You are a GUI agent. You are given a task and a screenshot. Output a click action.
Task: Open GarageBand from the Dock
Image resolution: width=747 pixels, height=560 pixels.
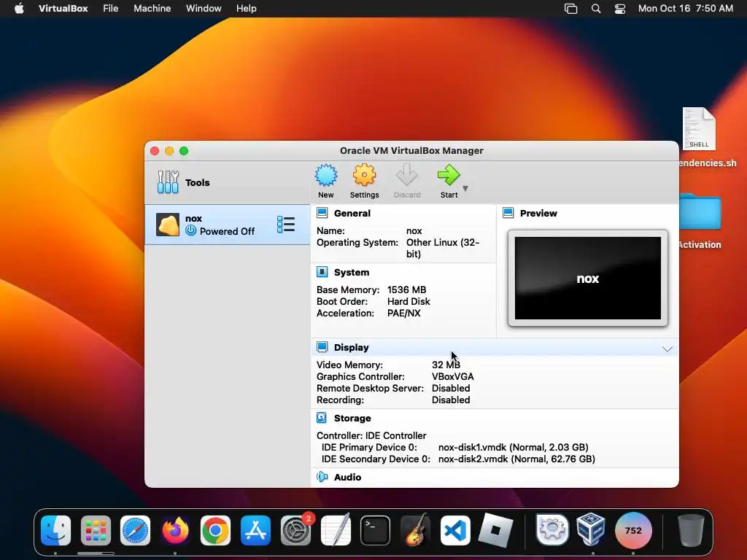[x=415, y=530]
